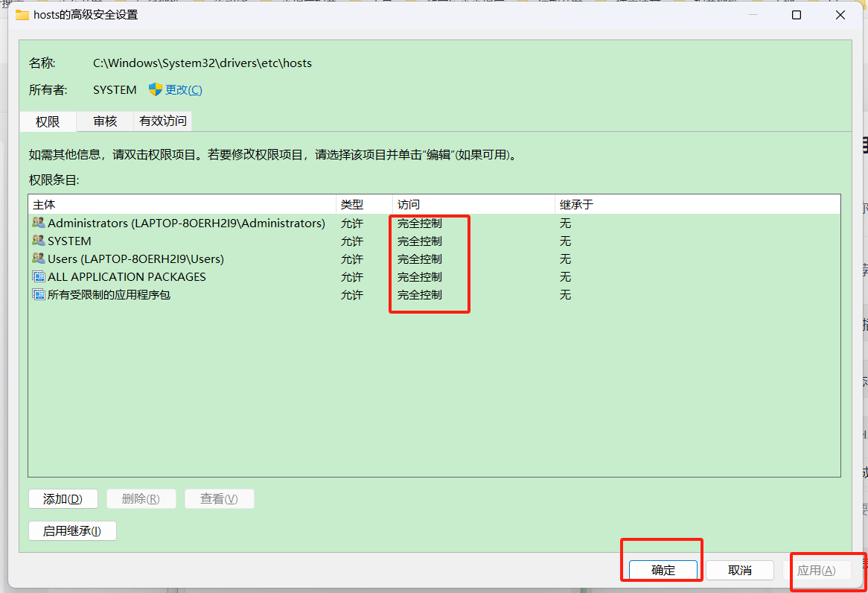Click the 应用(A) button
Screen dimensions: 868x593
pos(817,570)
